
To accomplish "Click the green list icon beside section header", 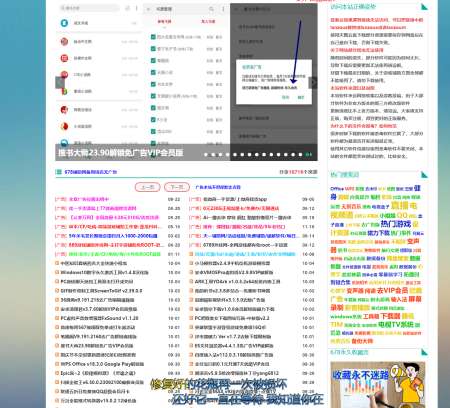I will click(59, 172).
